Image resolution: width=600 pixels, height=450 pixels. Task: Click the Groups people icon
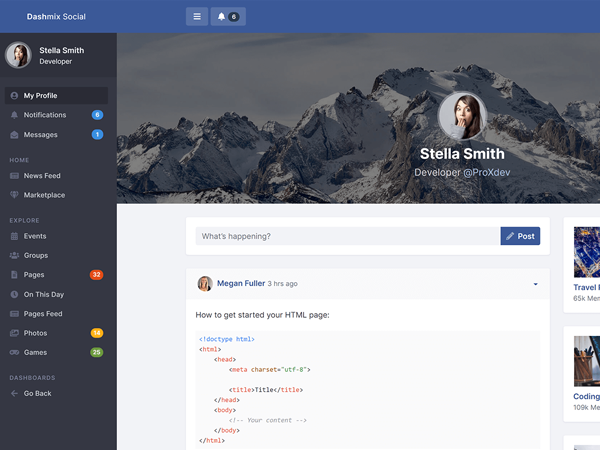tap(14, 255)
